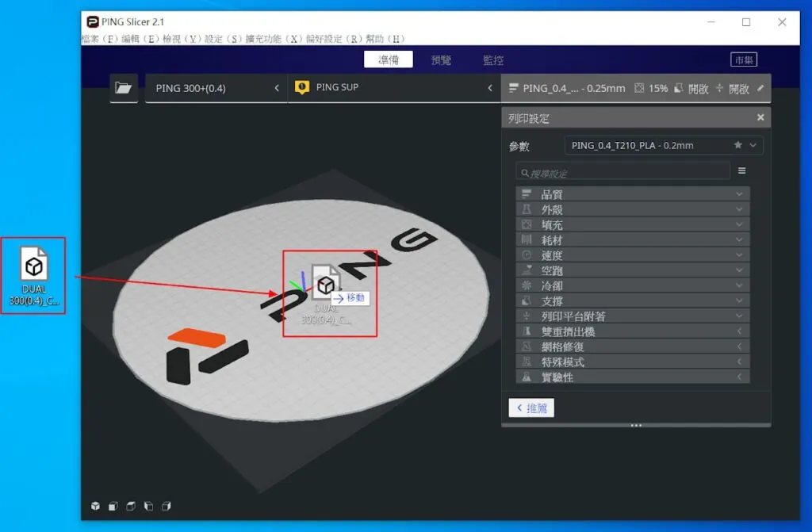The image size is (812, 532).
Task: Collapse the print settings summary bar showing 0.25mm
Action: tap(636, 88)
